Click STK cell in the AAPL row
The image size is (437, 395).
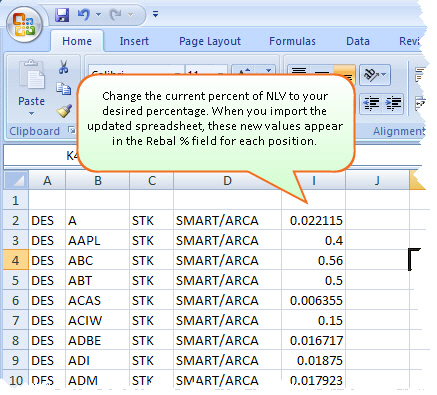click(x=152, y=240)
